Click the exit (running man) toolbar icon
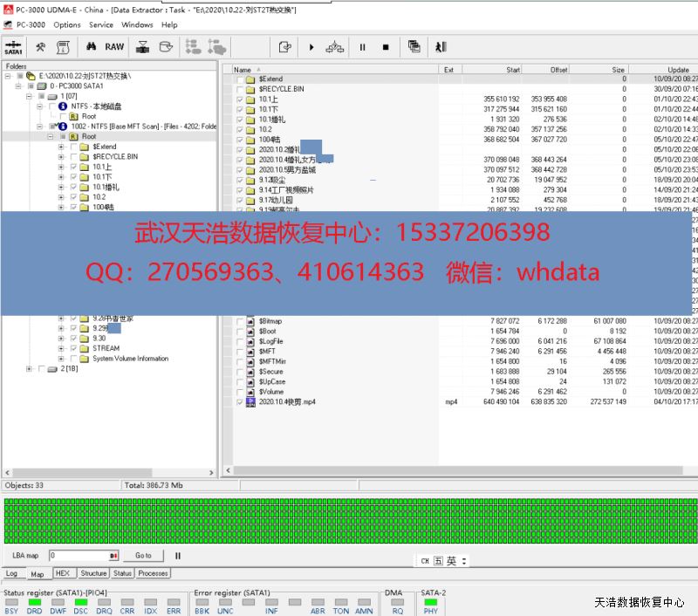Image resolution: width=698 pixels, height=616 pixels. 441,47
